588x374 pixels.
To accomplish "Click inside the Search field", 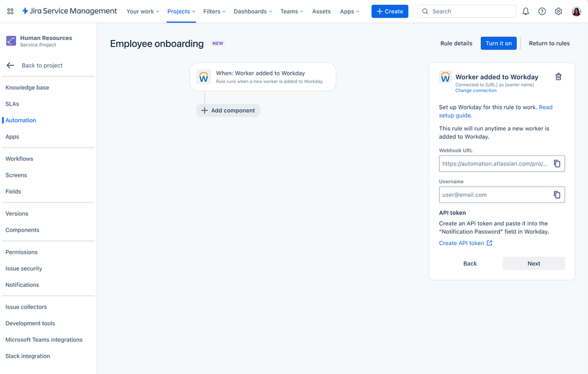I will [467, 11].
